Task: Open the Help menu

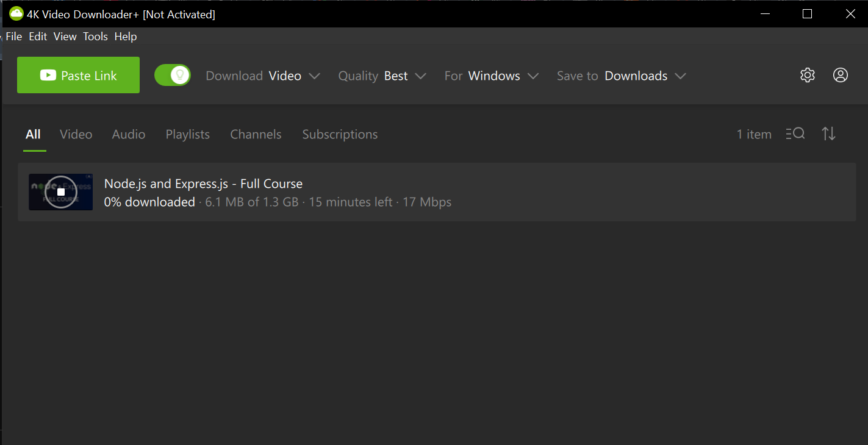Action: coord(126,37)
